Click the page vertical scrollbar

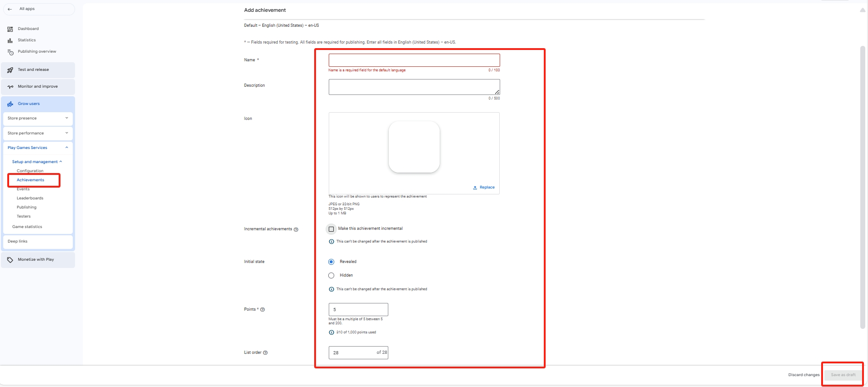pos(863,186)
